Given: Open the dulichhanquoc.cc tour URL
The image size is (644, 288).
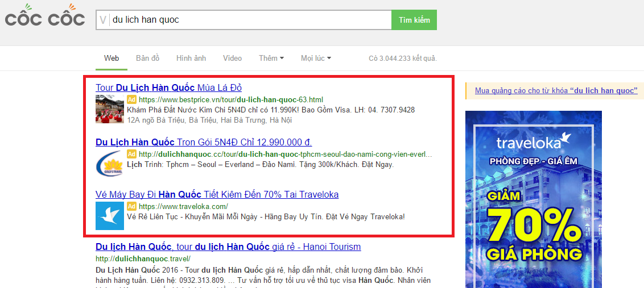Looking at the screenshot, I should [x=286, y=155].
